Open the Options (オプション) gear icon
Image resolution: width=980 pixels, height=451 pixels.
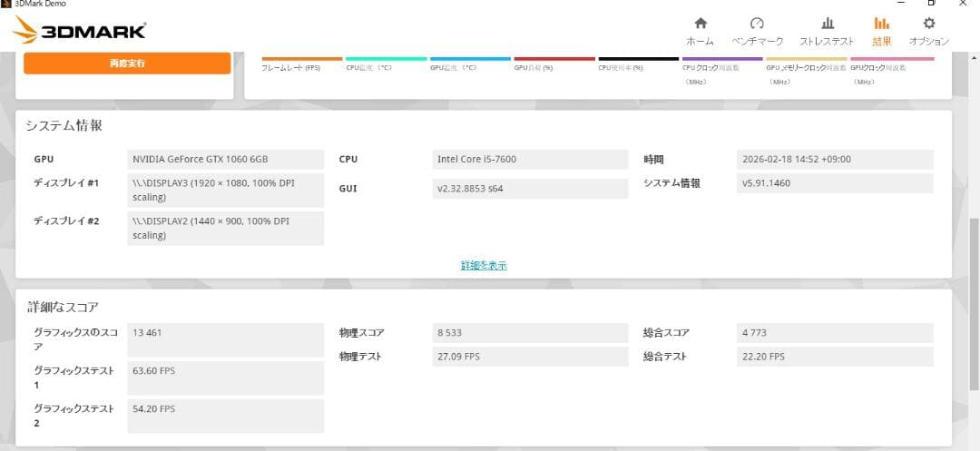click(x=929, y=24)
